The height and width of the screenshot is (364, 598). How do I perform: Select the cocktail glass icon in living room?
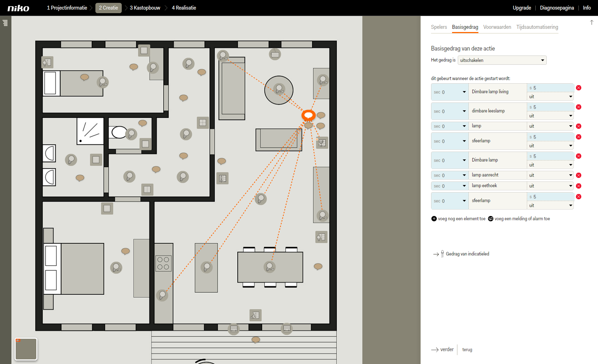(x=322, y=143)
